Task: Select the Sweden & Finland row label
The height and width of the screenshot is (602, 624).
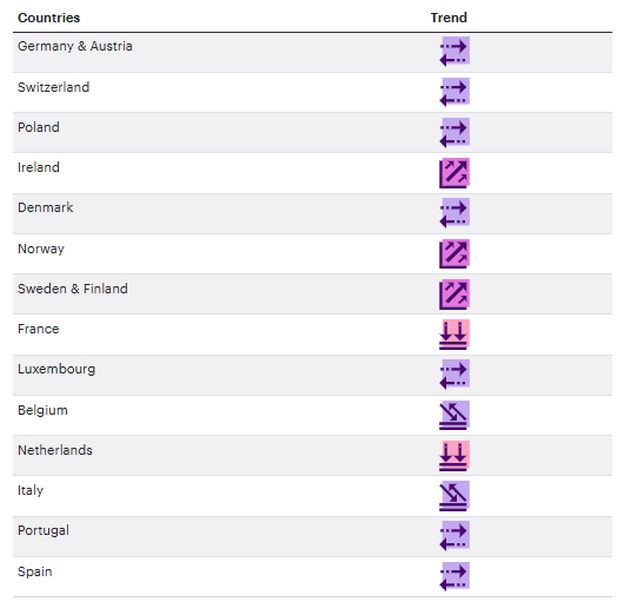Action: pyautogui.click(x=73, y=289)
